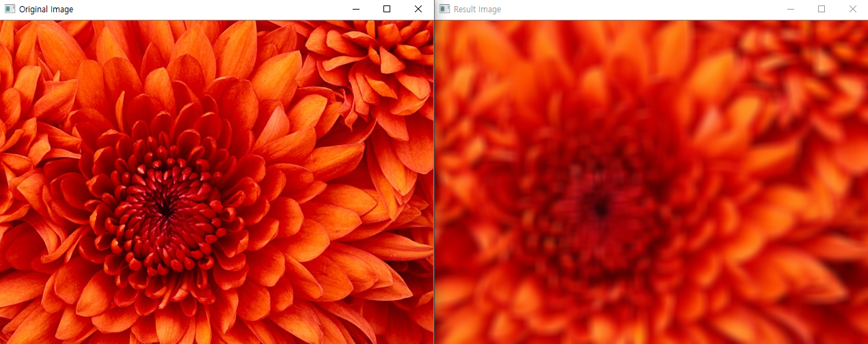Minimize the Original Image window
This screenshot has height=344, width=868.
[355, 10]
